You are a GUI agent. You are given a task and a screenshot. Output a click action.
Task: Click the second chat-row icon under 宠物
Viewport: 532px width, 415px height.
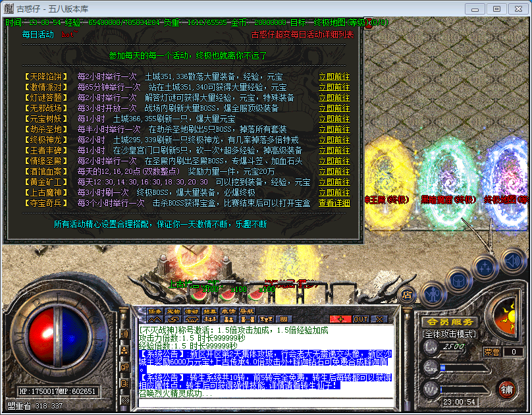point(173,319)
